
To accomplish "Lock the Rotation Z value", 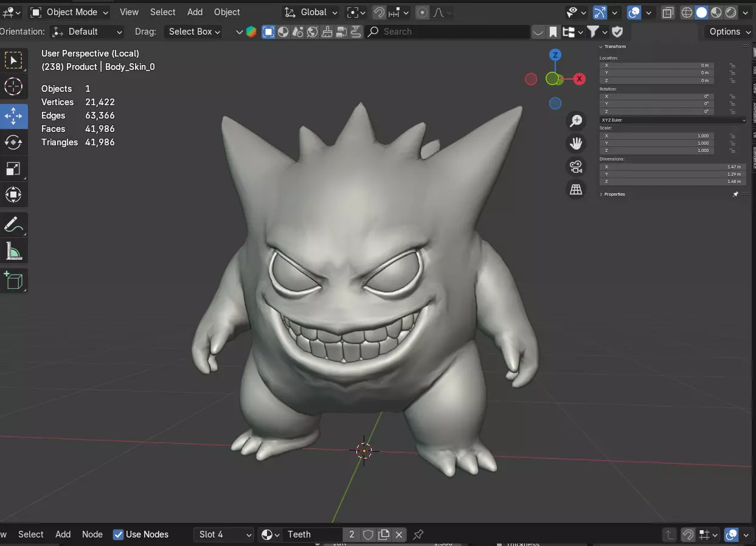I will [x=732, y=111].
